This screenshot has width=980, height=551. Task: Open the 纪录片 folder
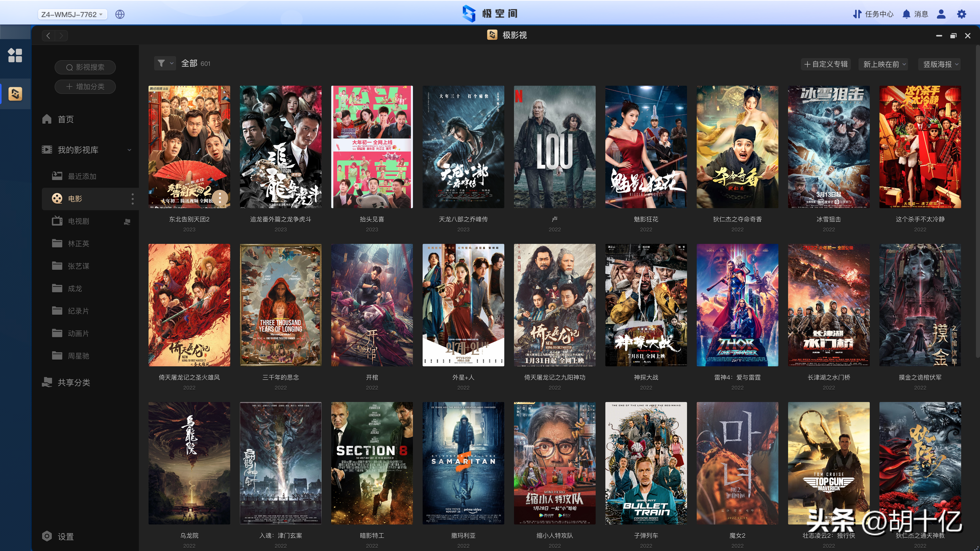coord(71,311)
